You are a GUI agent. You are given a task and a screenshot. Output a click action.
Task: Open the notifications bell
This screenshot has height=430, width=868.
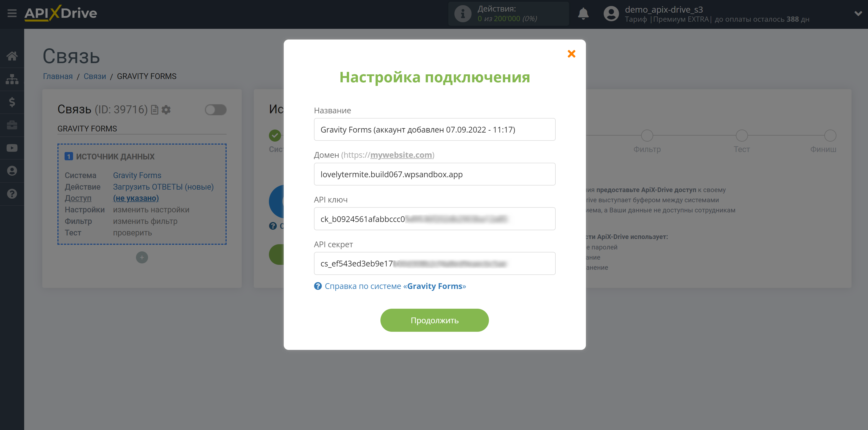click(x=583, y=14)
